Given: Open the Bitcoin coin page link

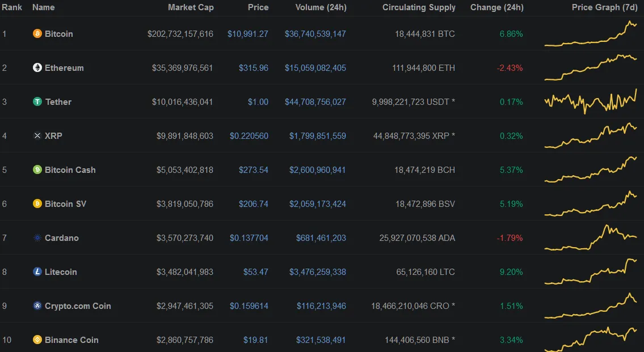Looking at the screenshot, I should tap(59, 34).
